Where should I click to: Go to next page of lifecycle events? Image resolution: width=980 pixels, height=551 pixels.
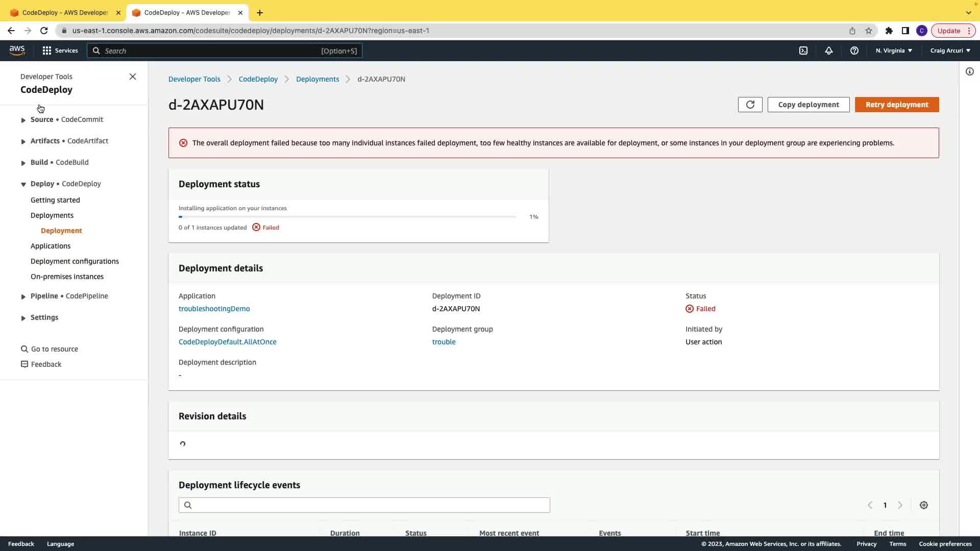[900, 505]
